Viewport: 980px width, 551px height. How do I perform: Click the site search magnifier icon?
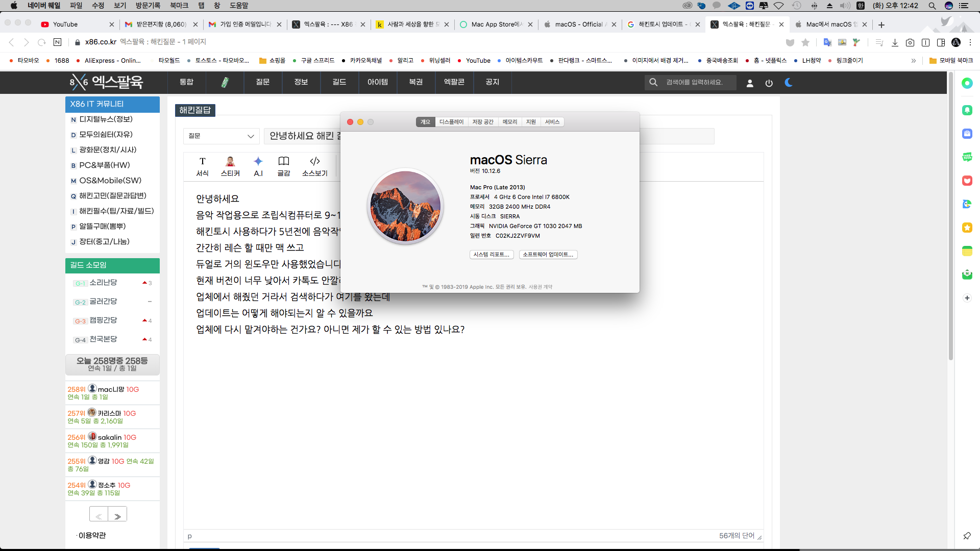653,82
